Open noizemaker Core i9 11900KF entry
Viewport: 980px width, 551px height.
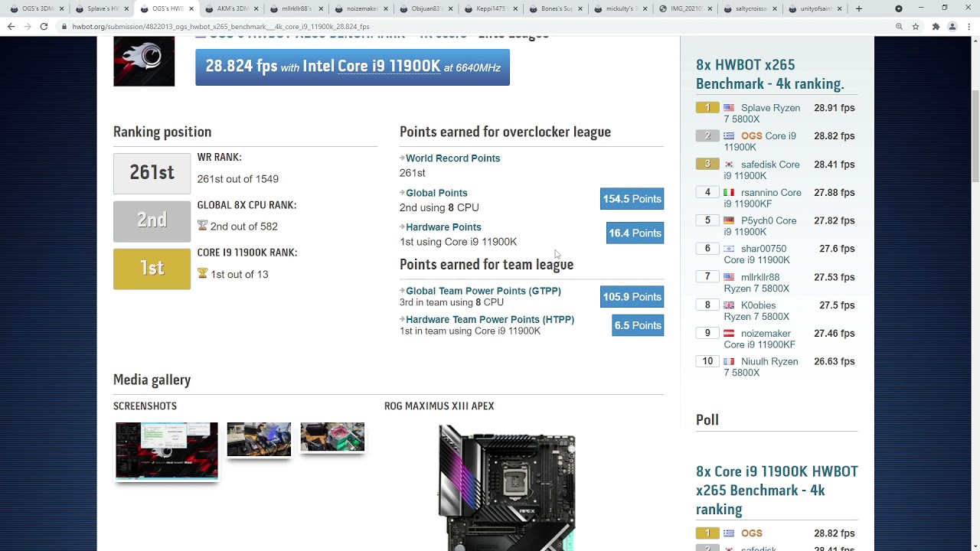[759, 339]
